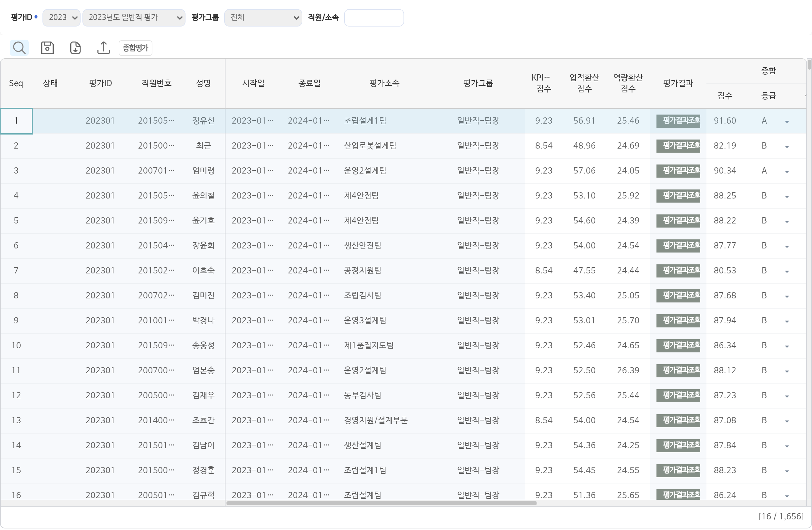Click the 평가소속 column header

pos(384,83)
